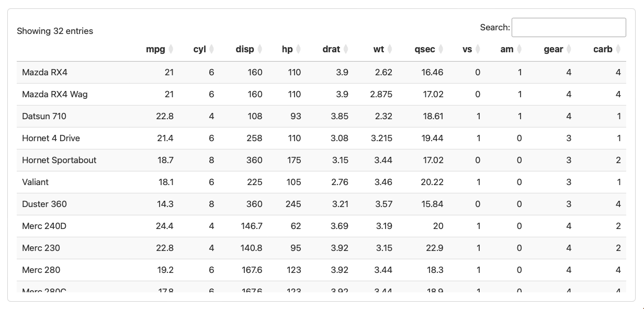Click the cyl column sort arrows

211,49
